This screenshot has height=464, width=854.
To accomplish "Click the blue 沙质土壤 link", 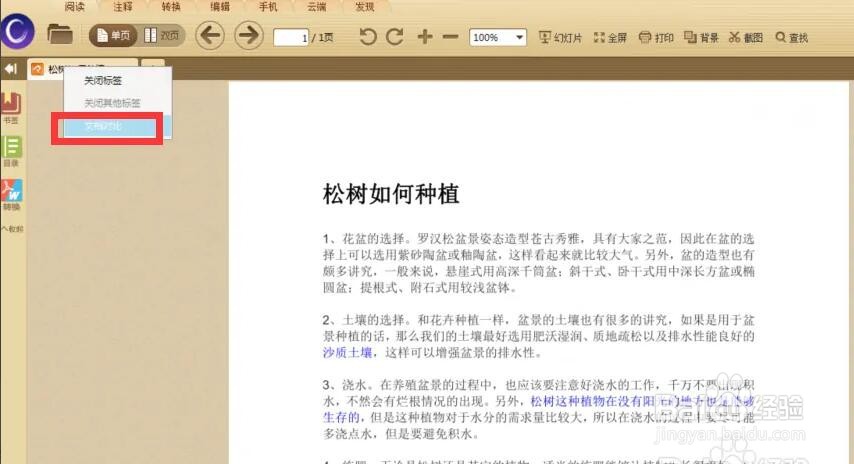I will (x=347, y=353).
